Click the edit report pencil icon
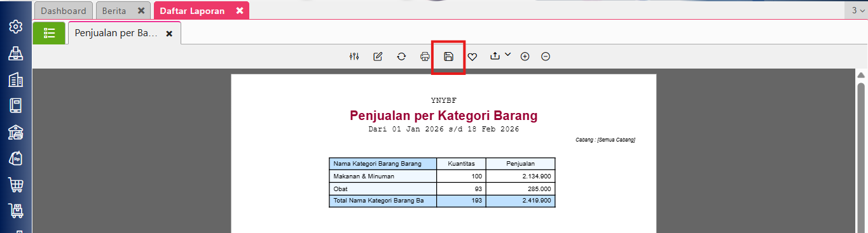 (378, 57)
